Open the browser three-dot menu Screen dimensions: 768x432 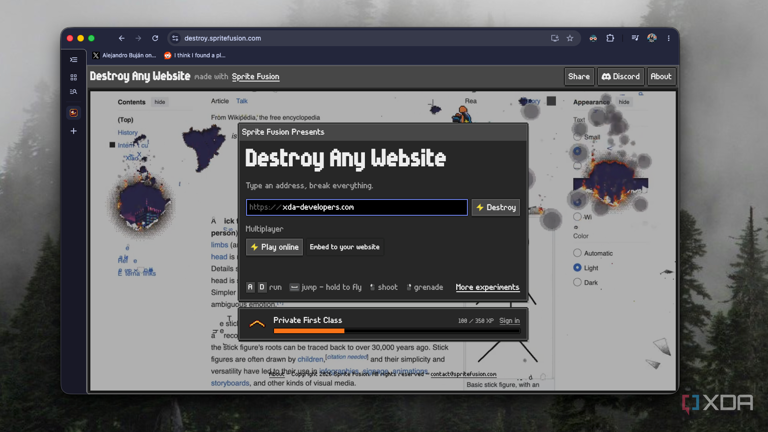tap(669, 38)
